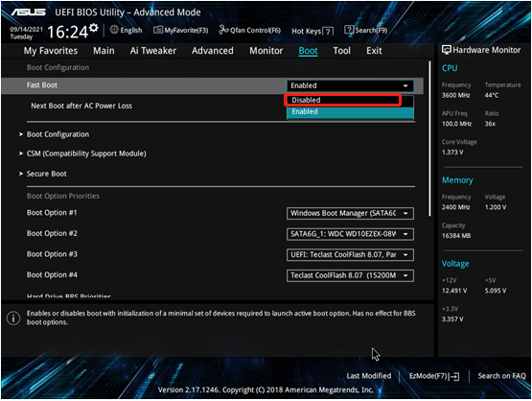Click the 16384 MB capacity value
Image resolution: width=532 pixels, height=401 pixels.
point(456,236)
